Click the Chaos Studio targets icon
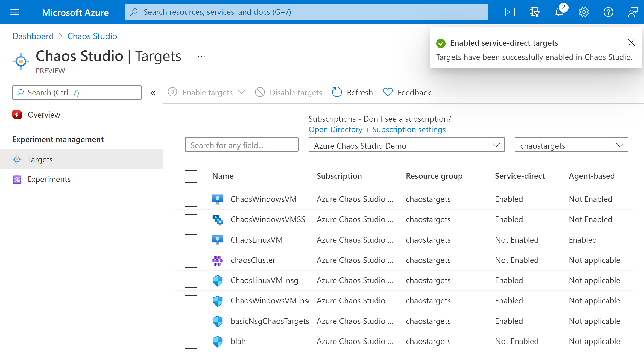The width and height of the screenshot is (644, 364). (x=18, y=159)
